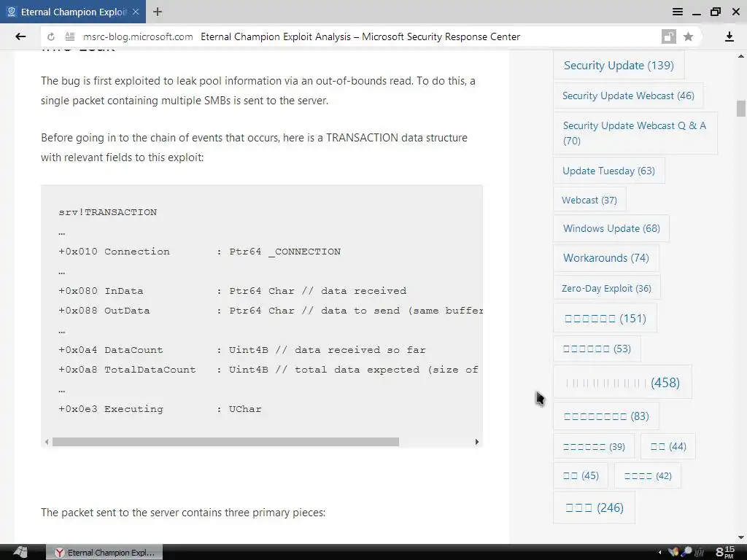Open the tag with count (45)
The height and width of the screenshot is (560, 747).
pyautogui.click(x=580, y=475)
